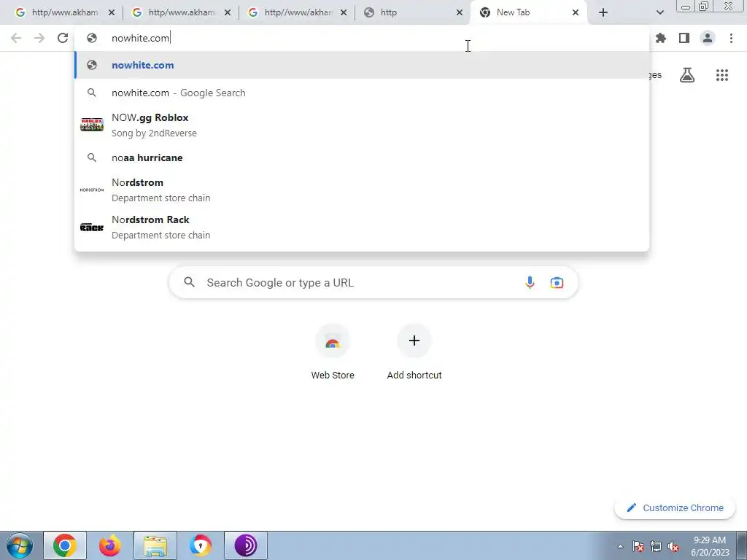Choose nowhite.com - Google Search suggestion

click(x=362, y=93)
